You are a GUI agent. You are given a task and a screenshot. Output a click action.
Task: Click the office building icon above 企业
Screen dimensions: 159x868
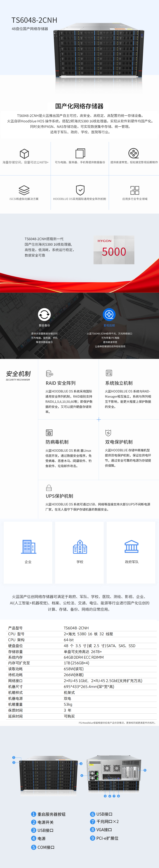coord(29,547)
